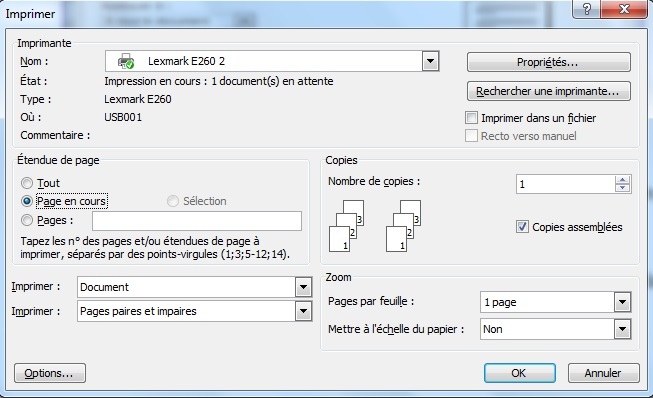Choose the Pages radio button
Screen dimensions: 653x398
(27, 220)
